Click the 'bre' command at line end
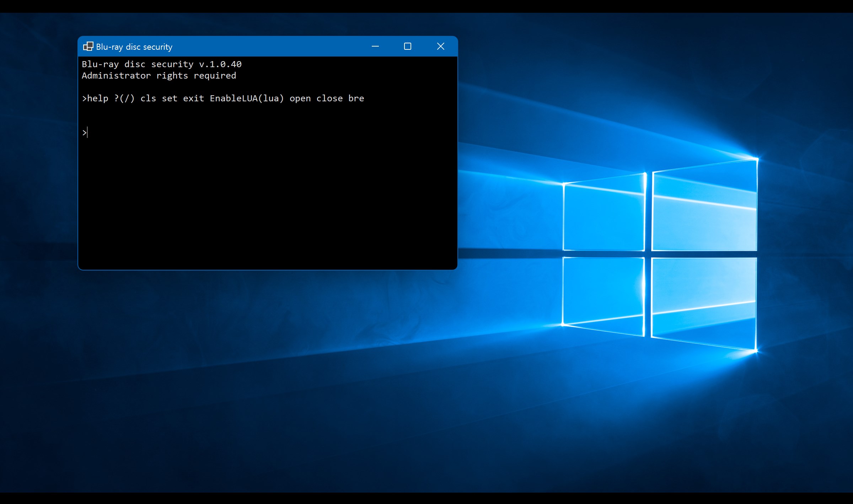The width and height of the screenshot is (853, 504). click(x=356, y=98)
